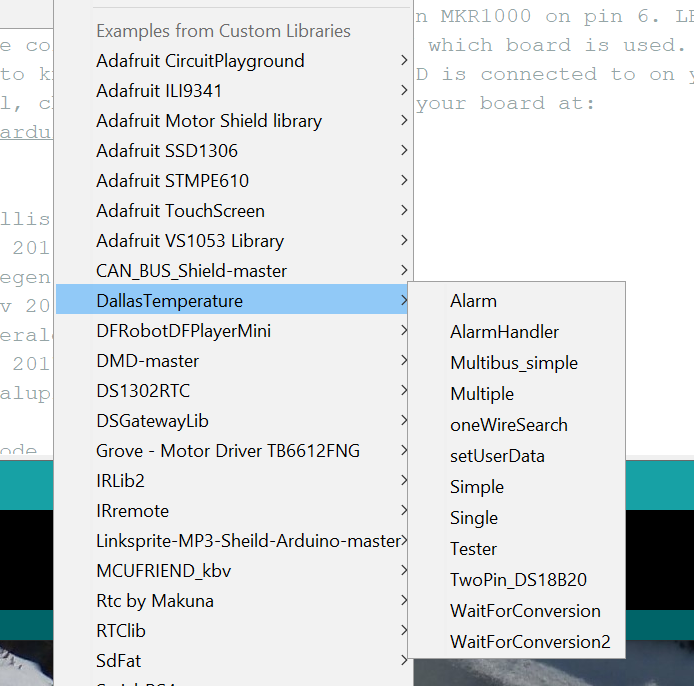Open Grove - Motor Driver TB6612FNG submenu
Viewport: 694px width, 686px height.
[x=234, y=451]
